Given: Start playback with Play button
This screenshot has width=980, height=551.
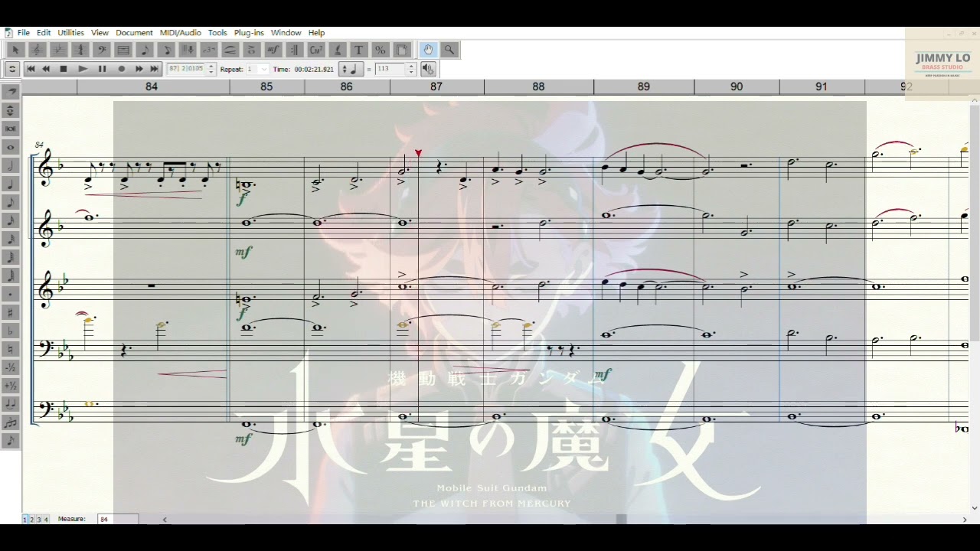Looking at the screenshot, I should (83, 69).
